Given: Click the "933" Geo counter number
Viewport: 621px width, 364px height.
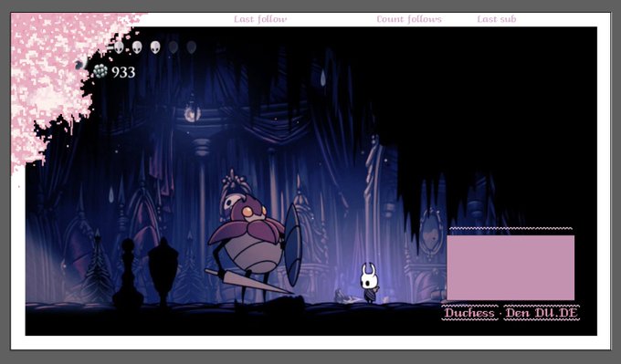Looking at the screenshot, I should pos(123,72).
